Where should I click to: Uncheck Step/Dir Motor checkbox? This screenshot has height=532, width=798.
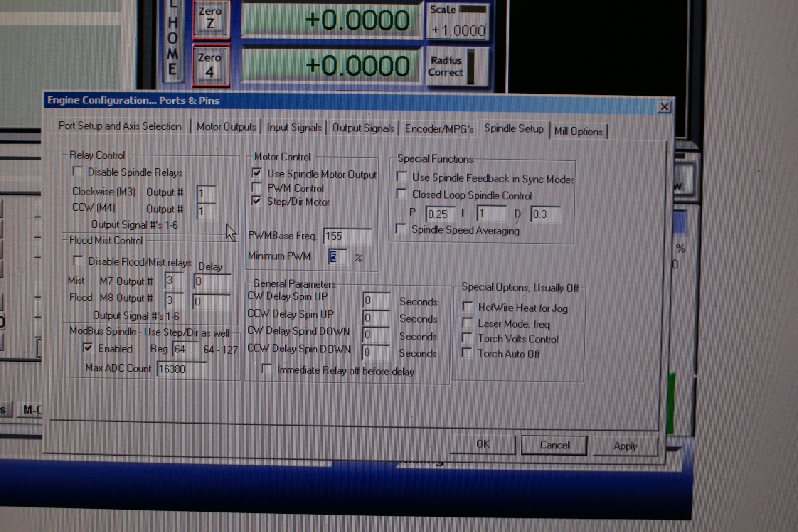click(x=257, y=202)
